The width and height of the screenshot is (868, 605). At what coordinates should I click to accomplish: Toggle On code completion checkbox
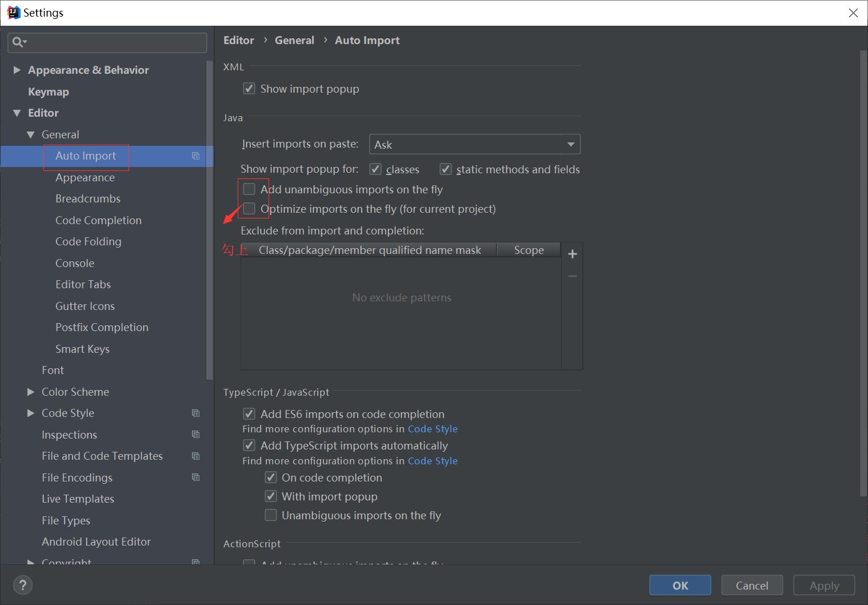click(x=271, y=477)
